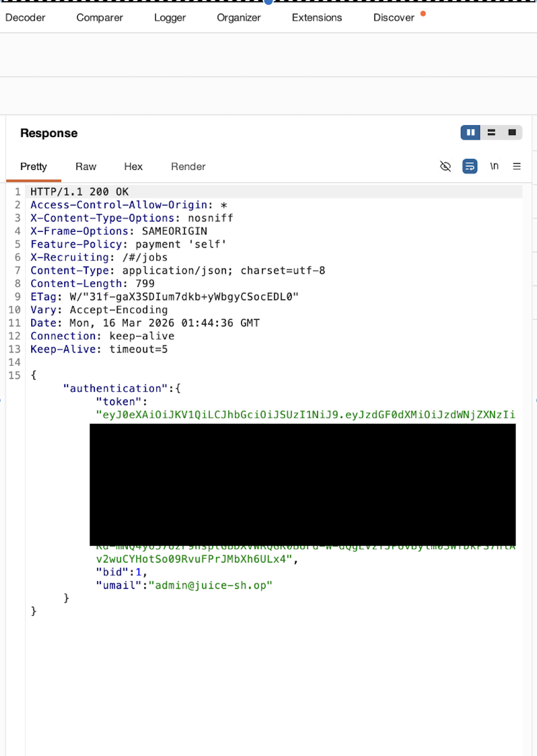The width and height of the screenshot is (537, 756).
Task: Click line number 1 in the gutter
Action: (18, 192)
